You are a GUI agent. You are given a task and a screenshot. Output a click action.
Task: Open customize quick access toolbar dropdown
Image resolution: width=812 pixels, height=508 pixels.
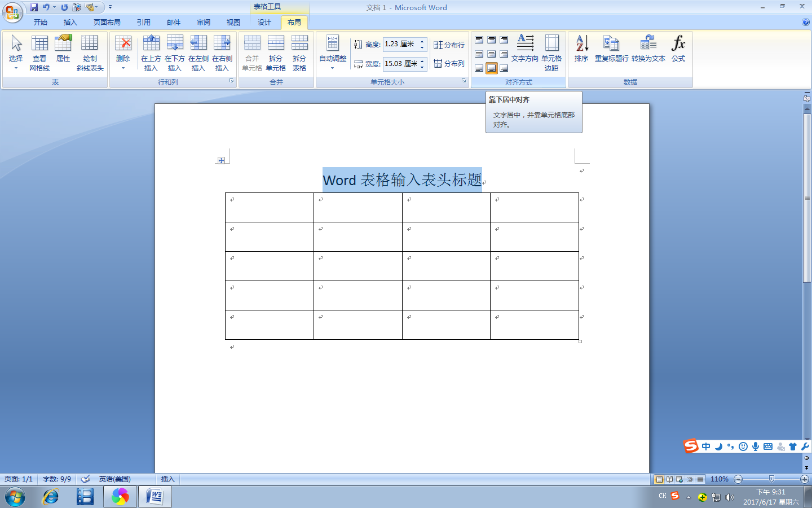coord(111,7)
